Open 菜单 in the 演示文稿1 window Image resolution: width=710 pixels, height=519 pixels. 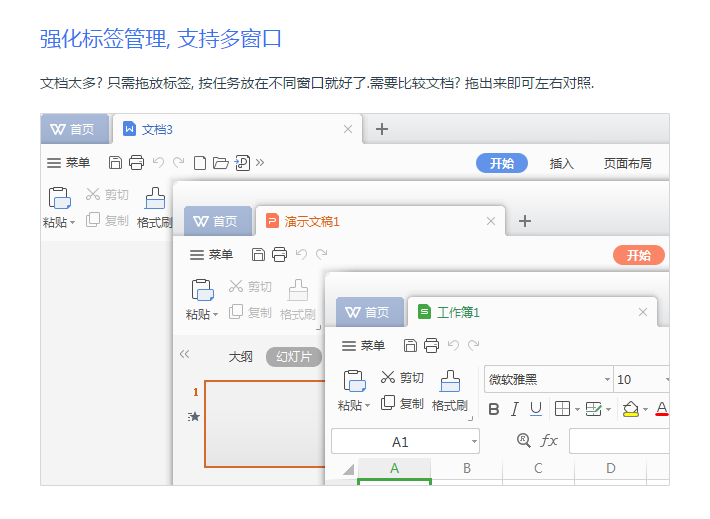click(211, 255)
